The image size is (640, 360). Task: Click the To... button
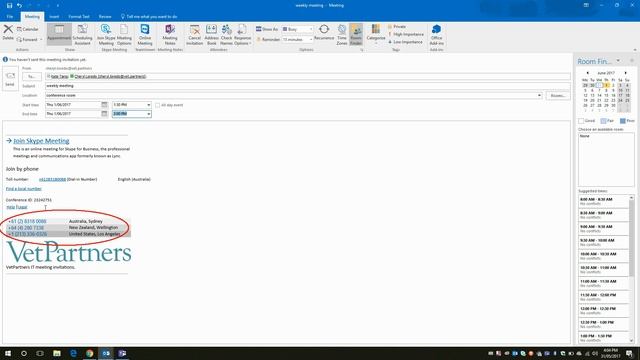tap(32, 76)
